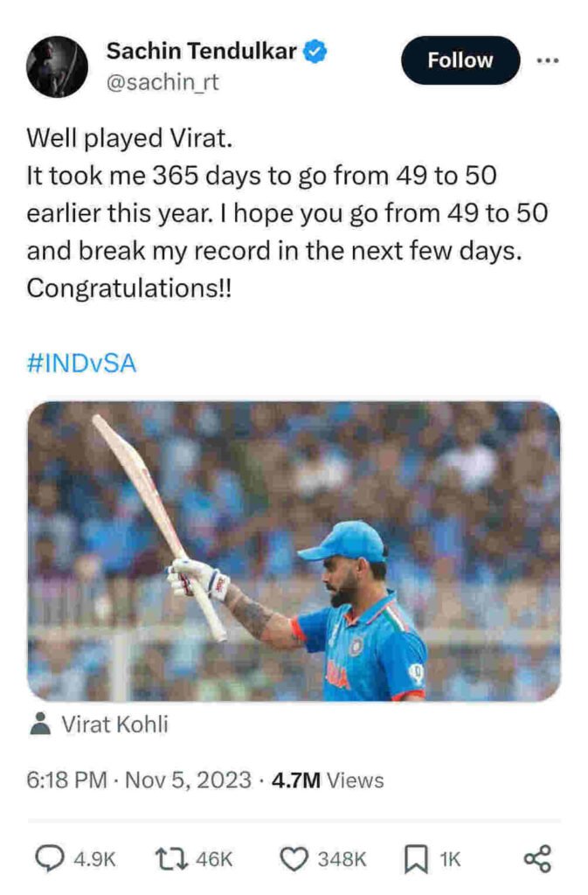The width and height of the screenshot is (588, 895).
Task: Open the three-dot more options menu
Action: (x=547, y=60)
